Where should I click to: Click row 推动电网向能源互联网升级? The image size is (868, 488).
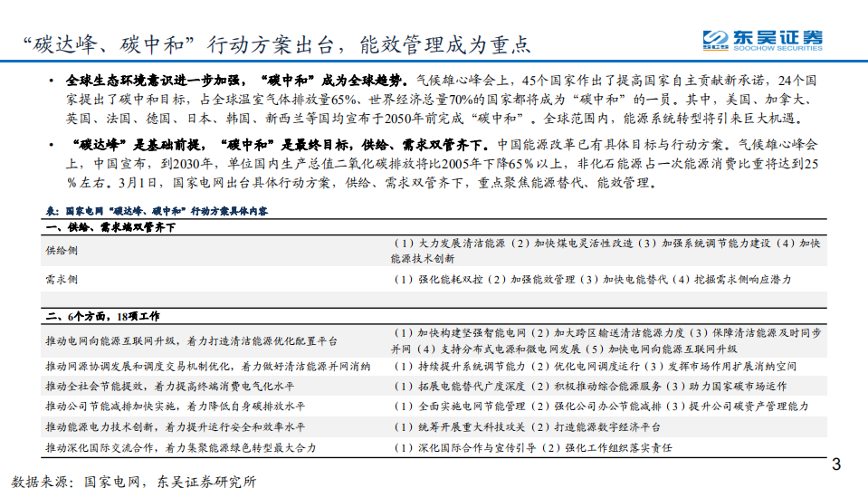click(x=434, y=341)
